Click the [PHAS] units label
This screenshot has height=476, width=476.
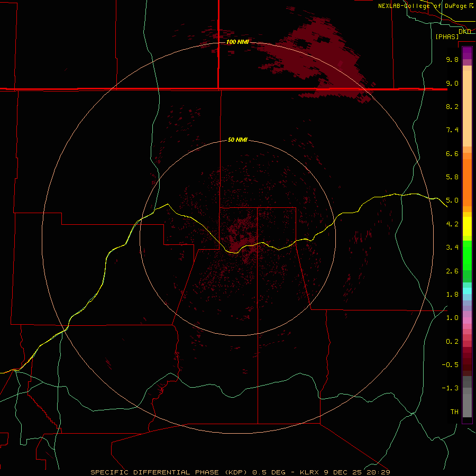click(447, 36)
